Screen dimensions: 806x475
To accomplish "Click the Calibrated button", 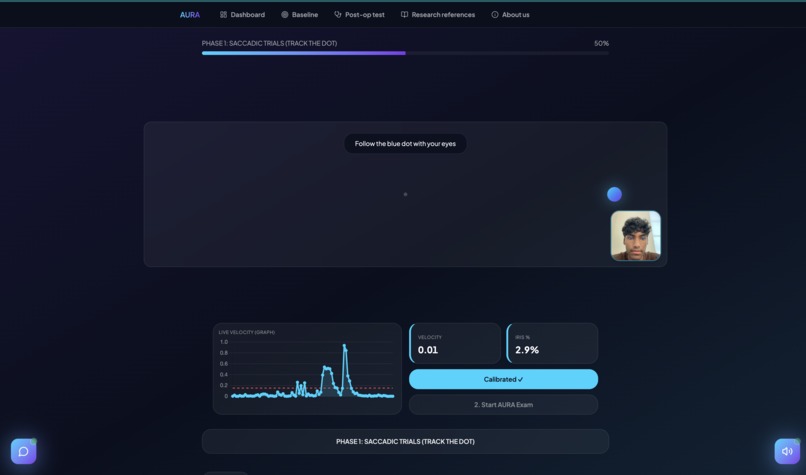I will (x=503, y=379).
